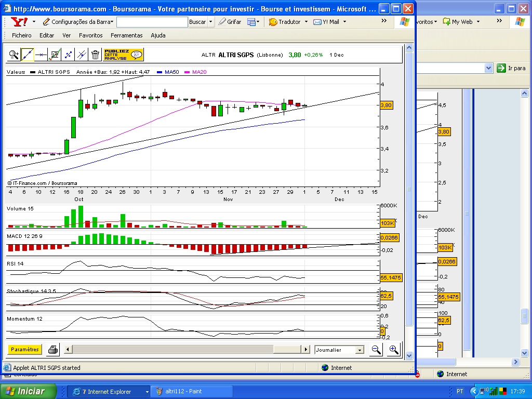Open Configurações da Barra menu
Viewport: 532px width, 399px height.
point(78,22)
